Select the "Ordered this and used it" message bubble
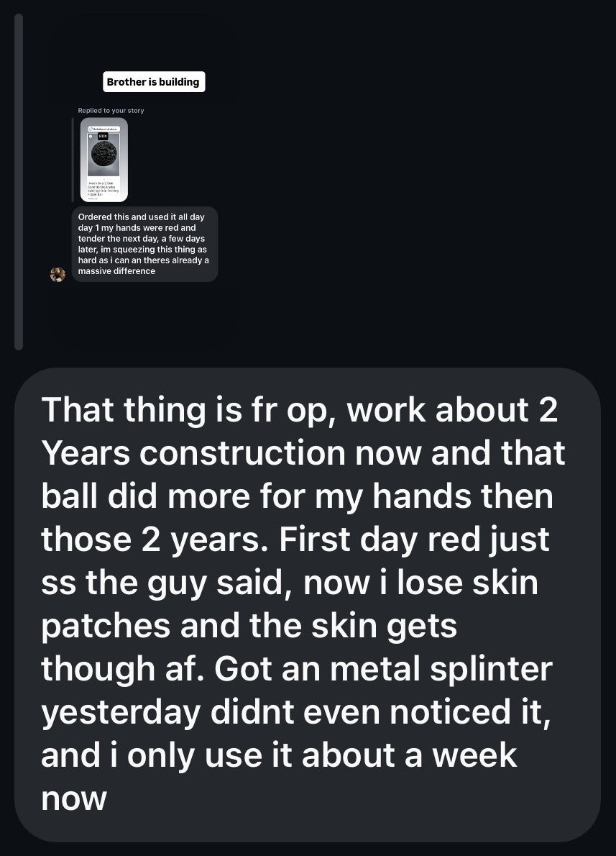 (x=144, y=244)
